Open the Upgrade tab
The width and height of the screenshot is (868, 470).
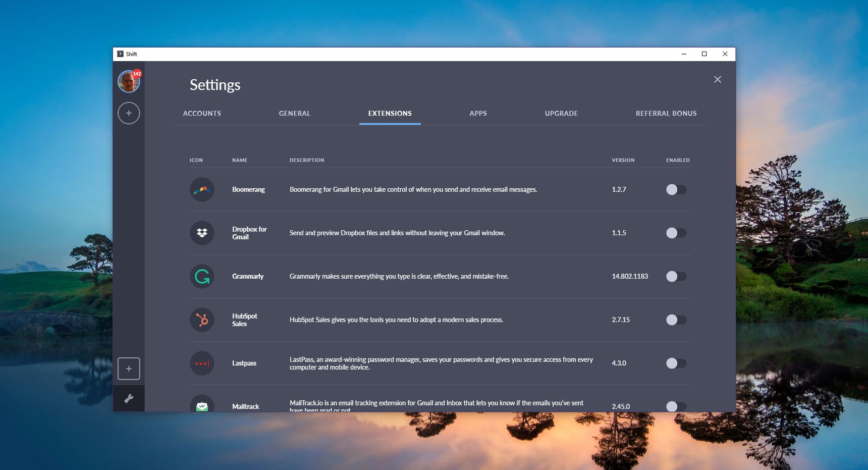tap(561, 114)
